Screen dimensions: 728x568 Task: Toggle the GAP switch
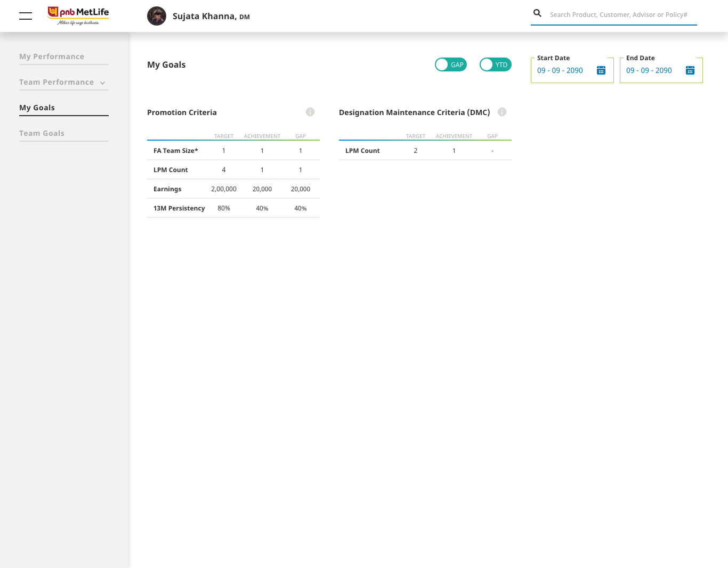pos(451,64)
